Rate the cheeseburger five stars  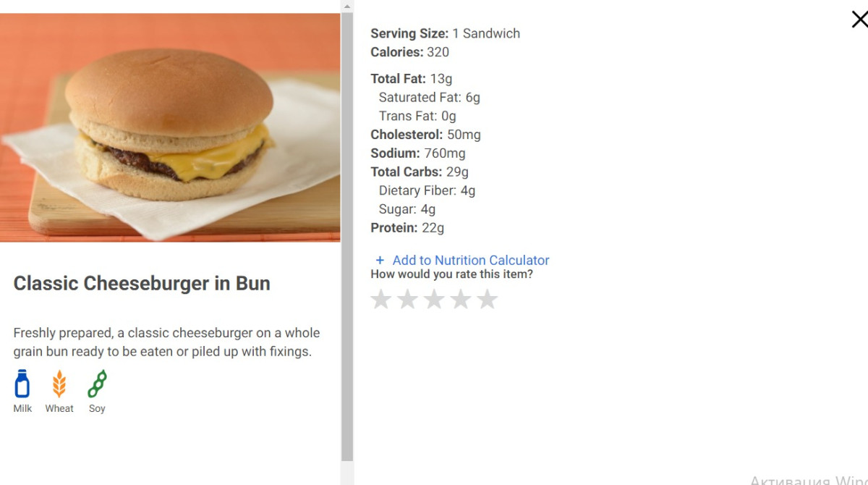coord(488,299)
